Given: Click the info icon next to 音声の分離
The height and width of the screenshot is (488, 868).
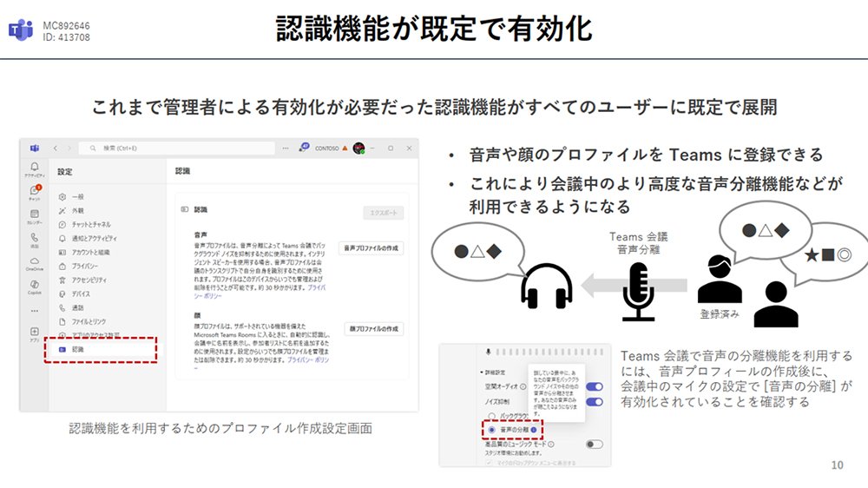Looking at the screenshot, I should pyautogui.click(x=534, y=430).
